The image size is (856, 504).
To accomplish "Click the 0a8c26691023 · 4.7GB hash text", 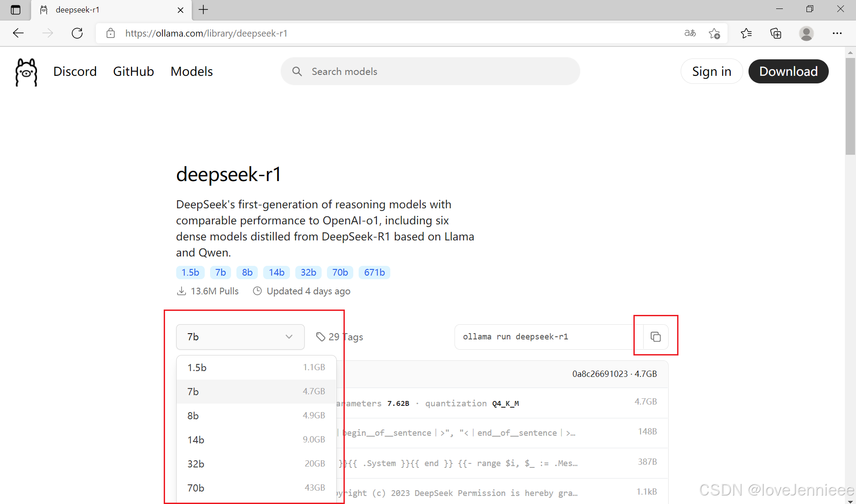I will click(x=614, y=374).
